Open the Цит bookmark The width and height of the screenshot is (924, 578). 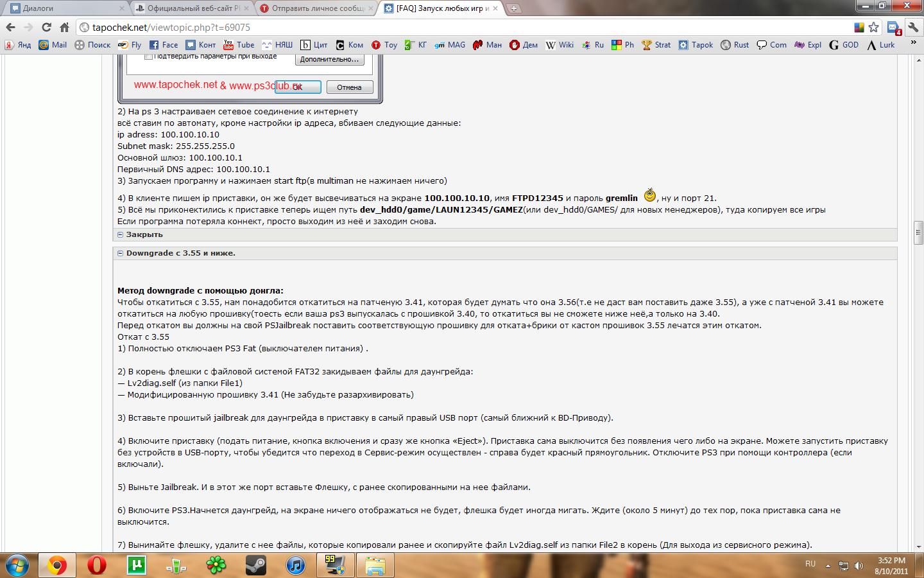pos(314,45)
